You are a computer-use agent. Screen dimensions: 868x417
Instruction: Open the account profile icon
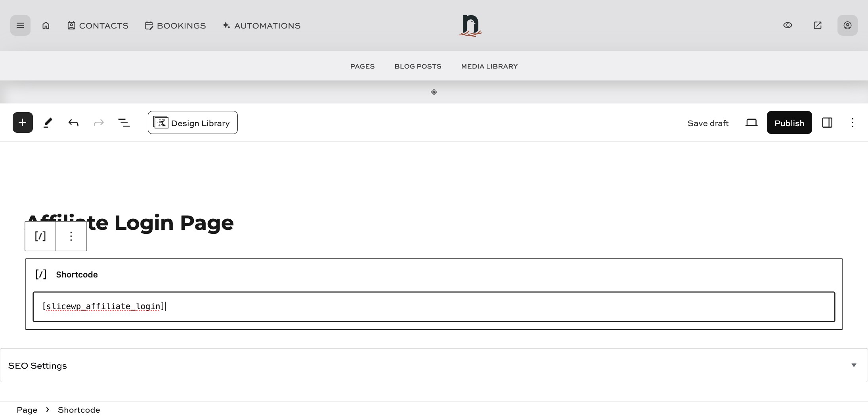pos(847,25)
